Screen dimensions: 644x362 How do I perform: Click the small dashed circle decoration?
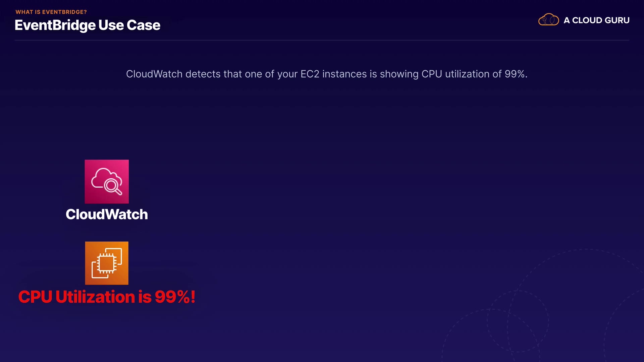(x=518, y=321)
